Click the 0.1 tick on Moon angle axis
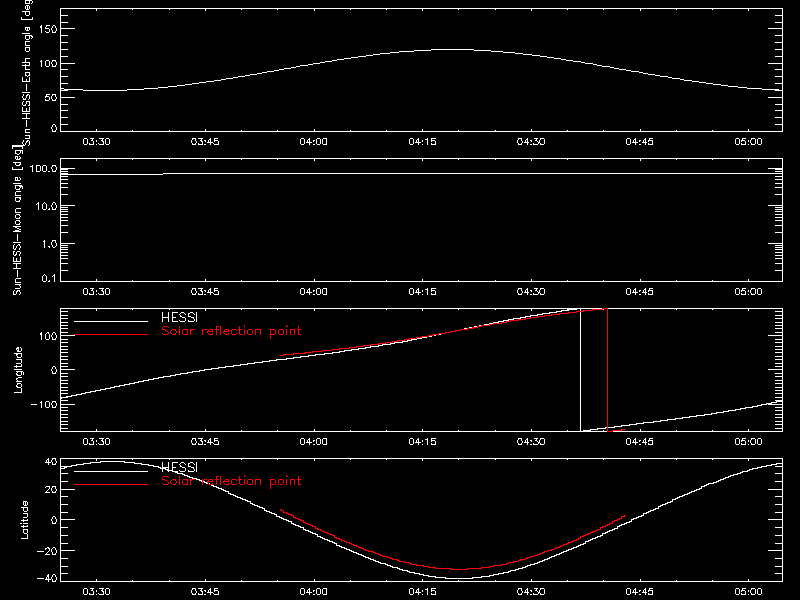The image size is (800, 600). click(x=49, y=278)
